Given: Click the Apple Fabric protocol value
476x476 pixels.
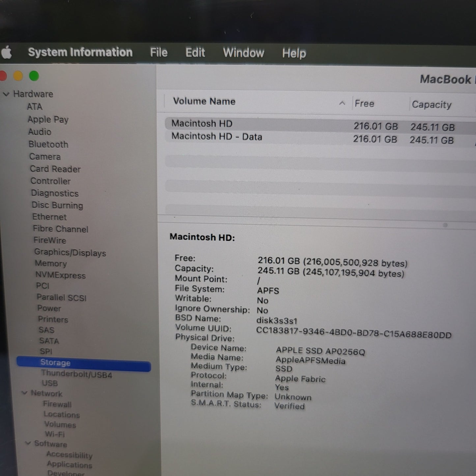Looking at the screenshot, I should tap(300, 379).
